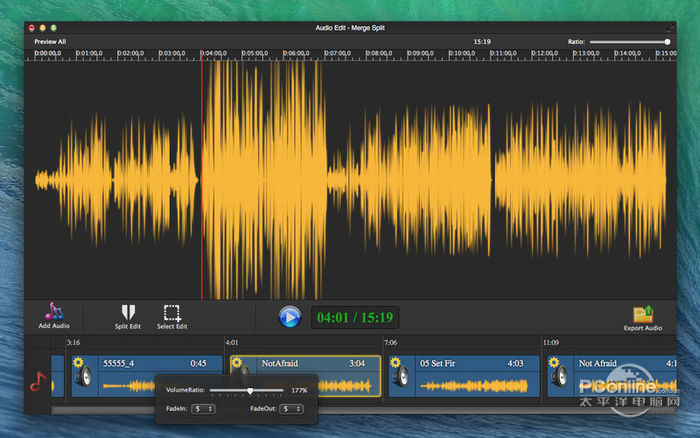Open the FadeOut value dropdown

pyautogui.click(x=291, y=409)
